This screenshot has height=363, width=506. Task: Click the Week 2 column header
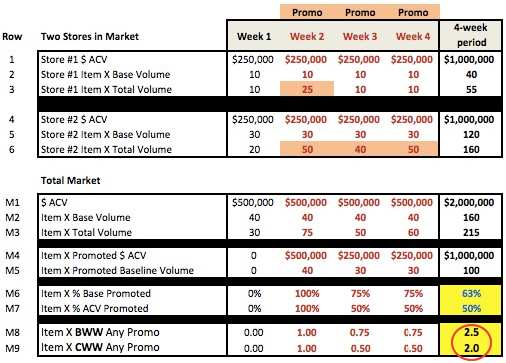point(307,36)
